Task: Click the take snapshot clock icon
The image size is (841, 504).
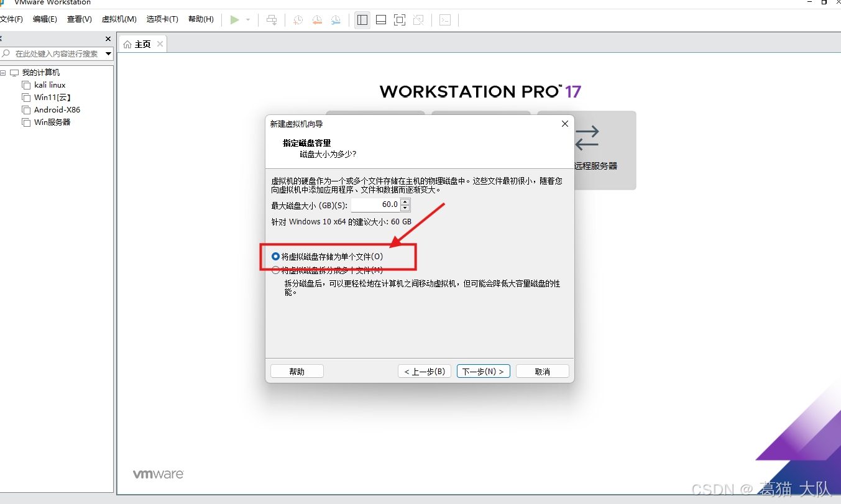Action: tap(298, 20)
